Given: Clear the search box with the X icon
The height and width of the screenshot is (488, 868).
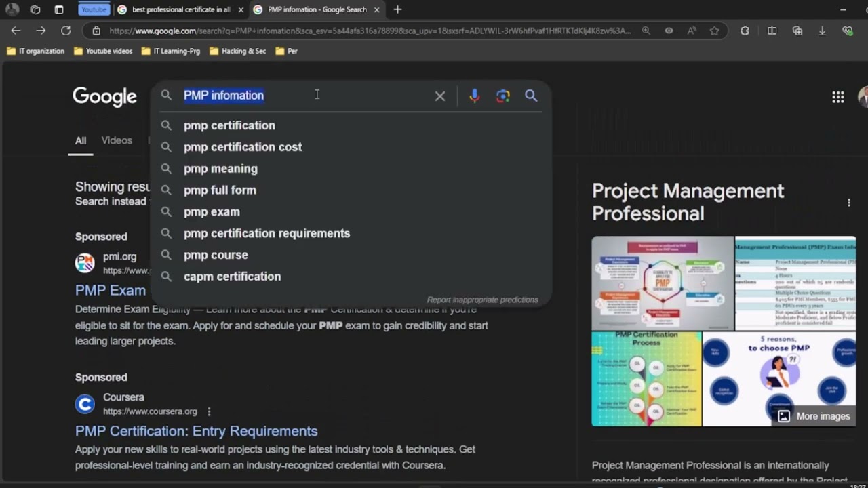Looking at the screenshot, I should click(x=440, y=96).
